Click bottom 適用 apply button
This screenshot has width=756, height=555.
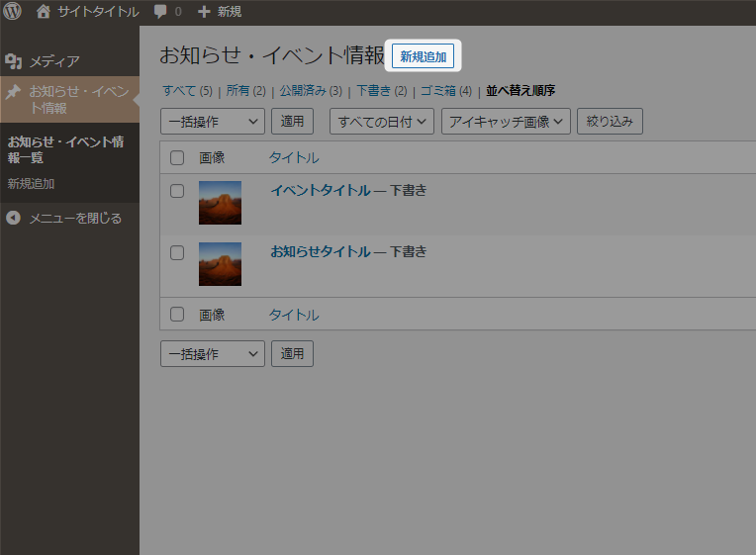coord(292,353)
